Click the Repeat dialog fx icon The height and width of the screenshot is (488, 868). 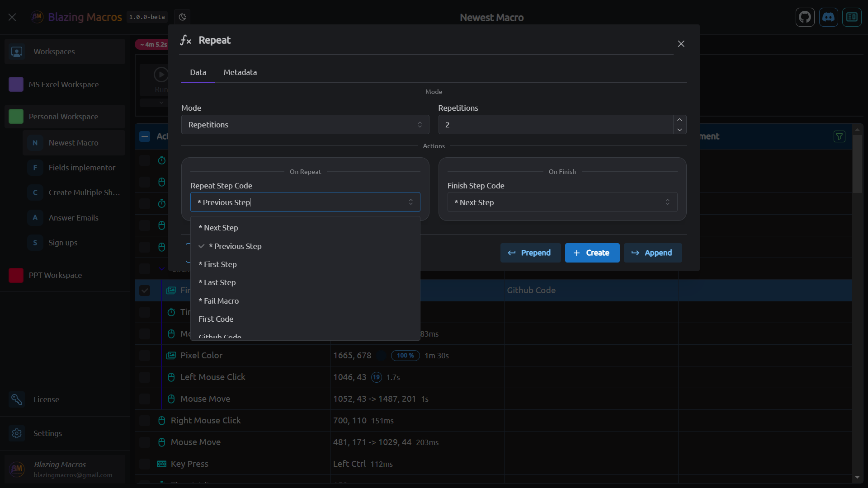click(186, 40)
